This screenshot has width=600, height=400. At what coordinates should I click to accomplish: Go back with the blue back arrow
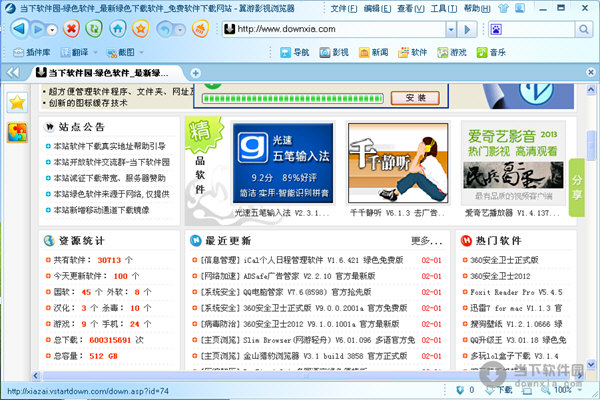point(19,29)
